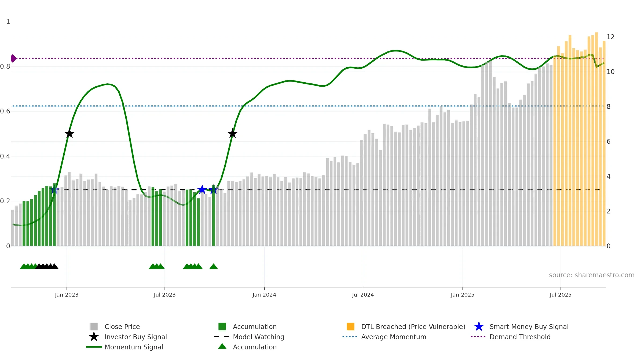The width and height of the screenshot is (644, 362).
Task: Click the 0.8 label on left axis
Action: click(x=5, y=67)
